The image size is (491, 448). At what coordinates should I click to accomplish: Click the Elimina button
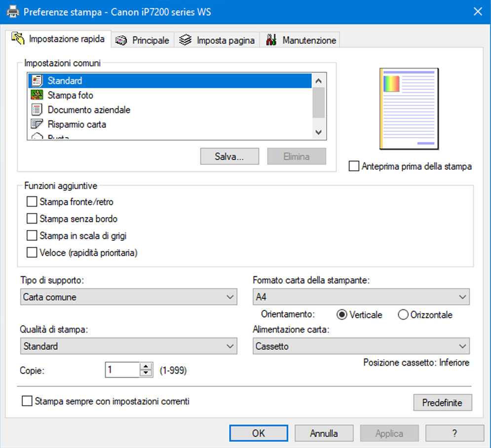(297, 156)
